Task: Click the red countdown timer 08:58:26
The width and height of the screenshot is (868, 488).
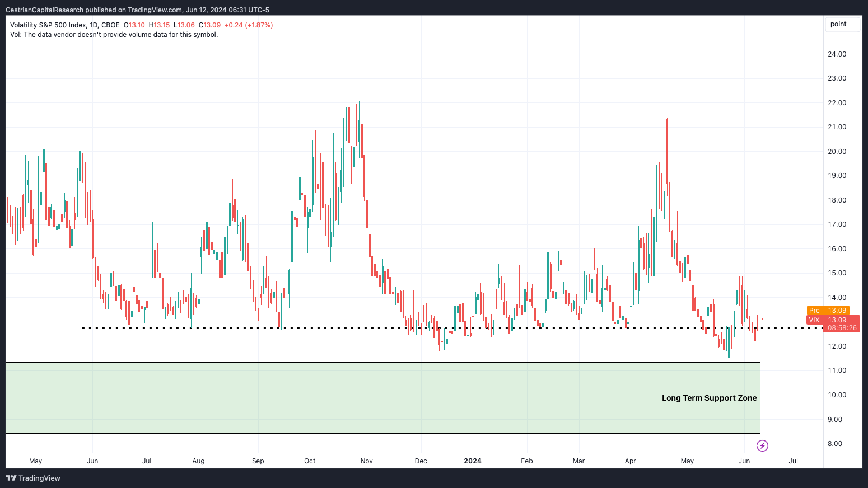Action: point(842,328)
